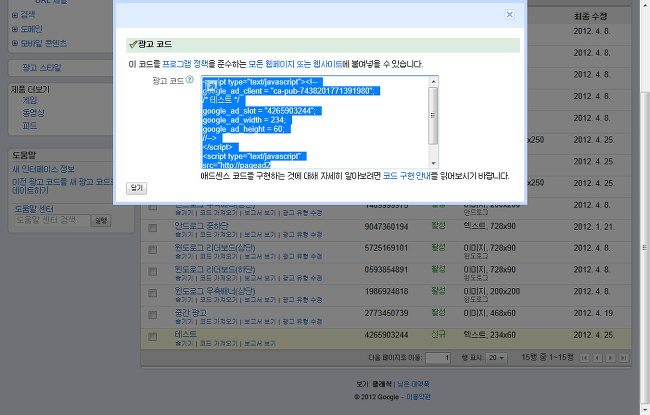Click the 2012. 4. 19. date cell

594,313
